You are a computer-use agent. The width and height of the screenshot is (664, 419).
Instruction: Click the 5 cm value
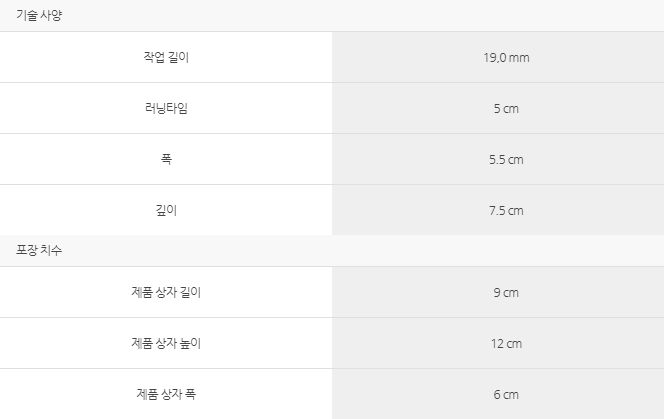506,108
